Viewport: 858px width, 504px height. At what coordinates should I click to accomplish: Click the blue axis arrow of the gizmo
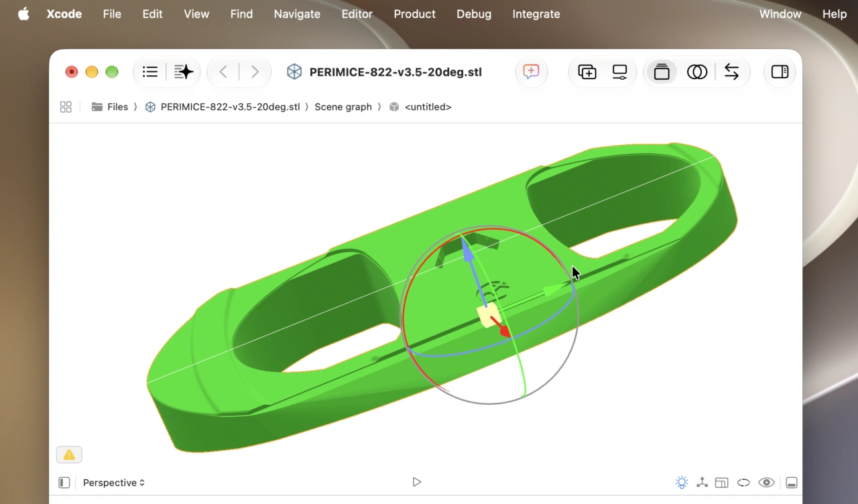pos(468,251)
